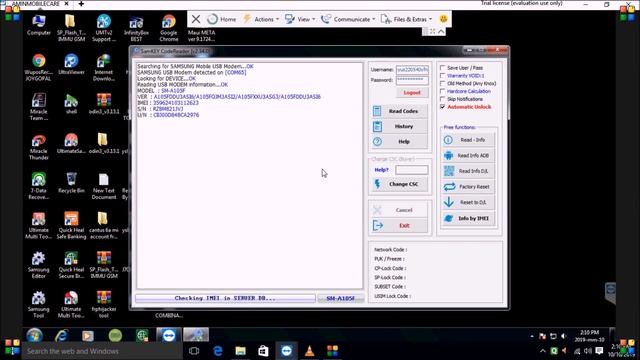Click the Read Codes button
The image size is (640, 360).
pos(400,111)
